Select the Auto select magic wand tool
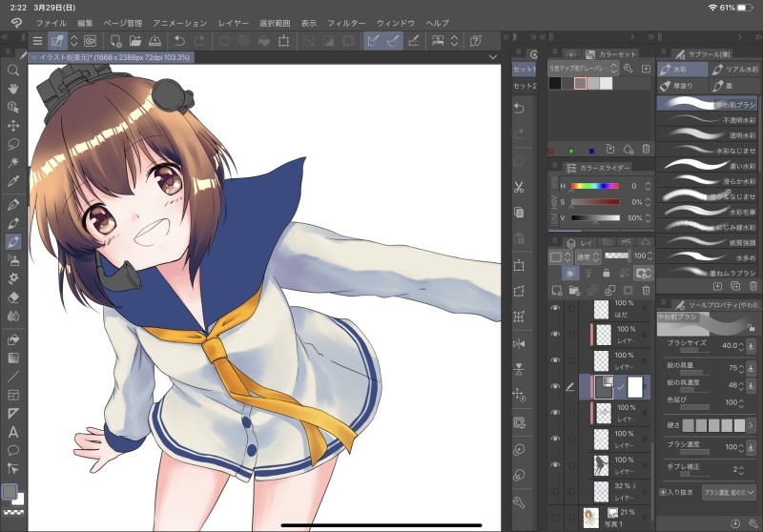The image size is (763, 532). coord(13,162)
